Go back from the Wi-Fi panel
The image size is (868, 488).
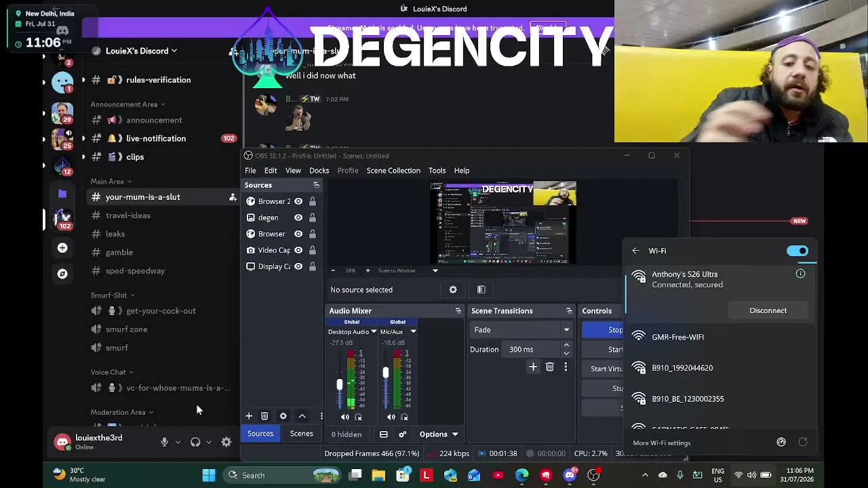click(x=636, y=251)
